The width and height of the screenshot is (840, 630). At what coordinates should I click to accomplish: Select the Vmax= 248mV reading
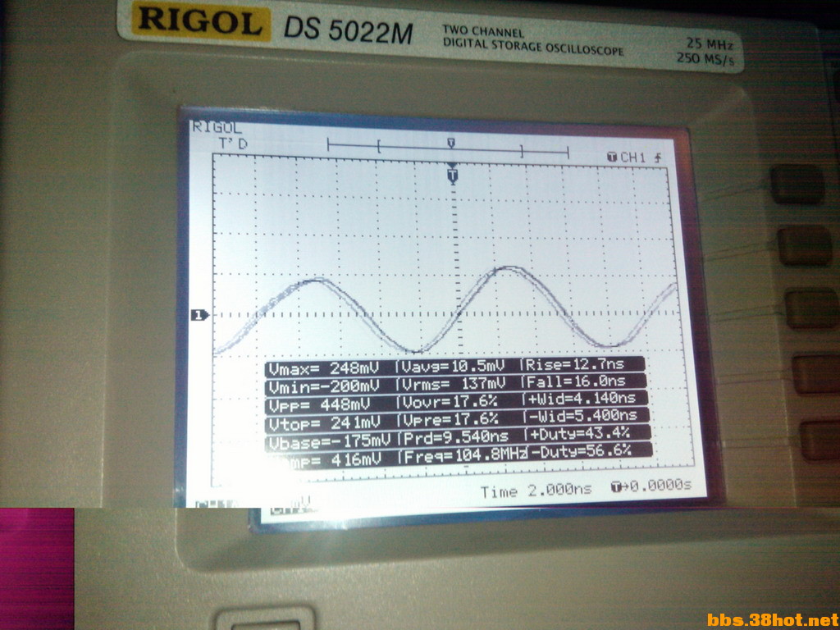pos(323,368)
